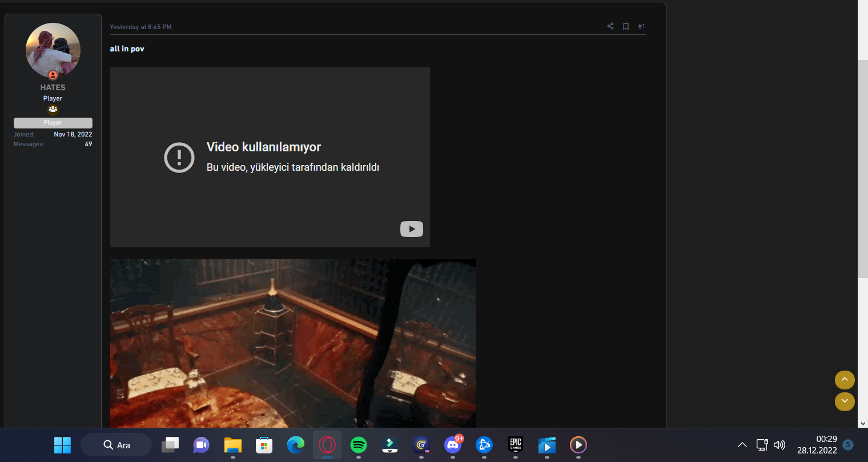Click the network status tray icon
Viewport: 868px width, 462px height.
coord(762,445)
